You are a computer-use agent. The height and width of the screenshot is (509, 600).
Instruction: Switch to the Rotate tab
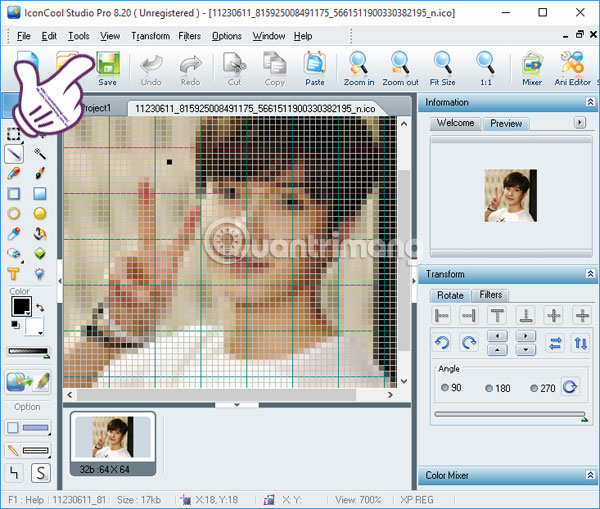[x=450, y=295]
